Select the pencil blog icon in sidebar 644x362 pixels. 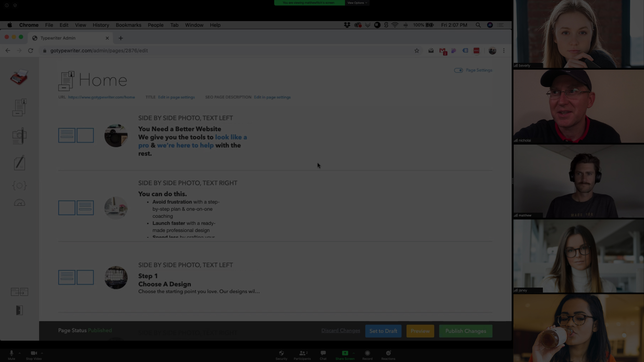pyautogui.click(x=19, y=163)
